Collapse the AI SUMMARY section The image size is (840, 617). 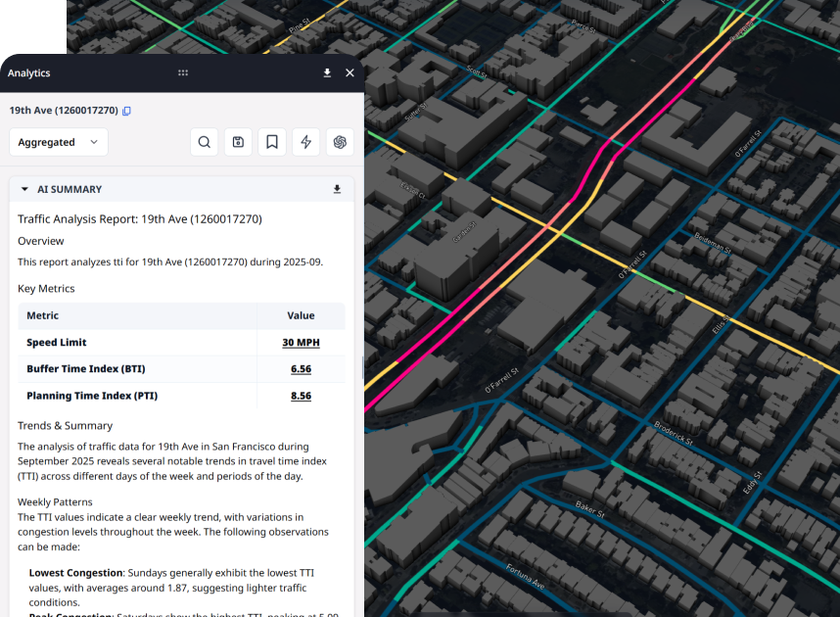pyautogui.click(x=23, y=189)
